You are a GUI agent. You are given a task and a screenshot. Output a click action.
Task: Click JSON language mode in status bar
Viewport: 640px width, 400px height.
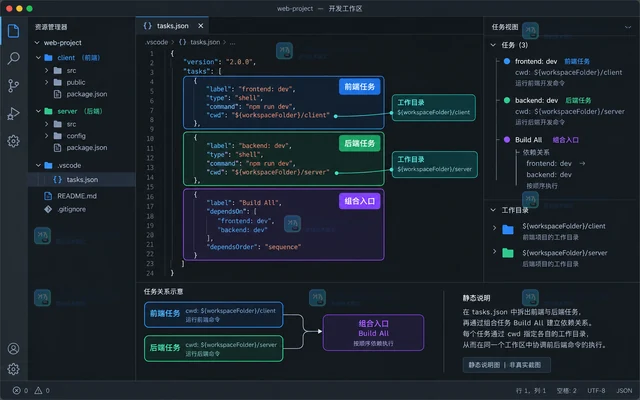click(x=624, y=391)
